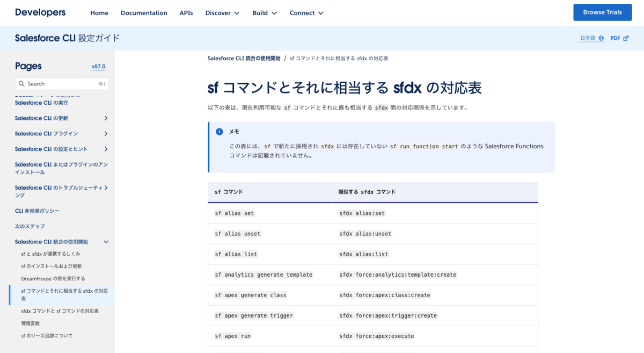Click the globe icon next to 日本語
Image resolution: width=644 pixels, height=353 pixels.
point(601,39)
